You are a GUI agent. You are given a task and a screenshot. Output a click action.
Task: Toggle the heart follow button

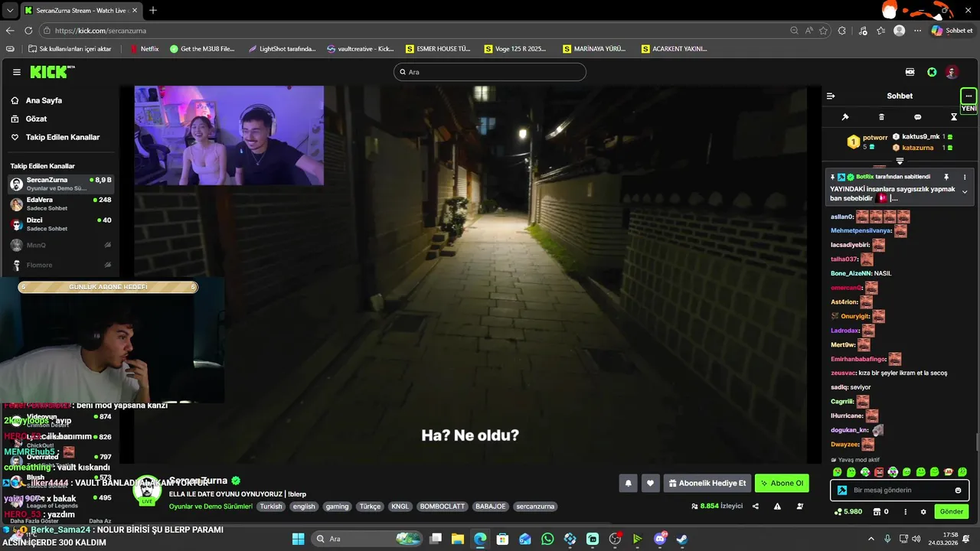(x=650, y=483)
